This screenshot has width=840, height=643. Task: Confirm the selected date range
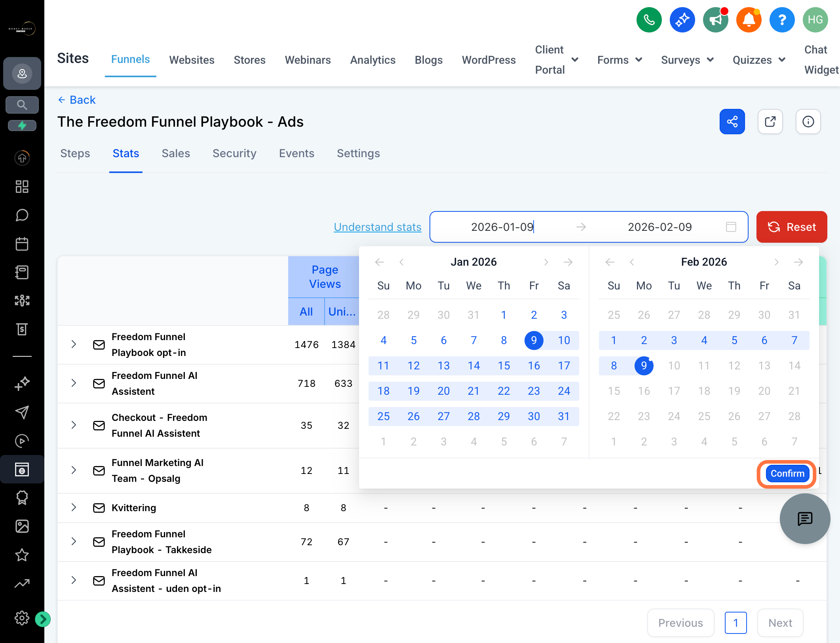point(787,473)
